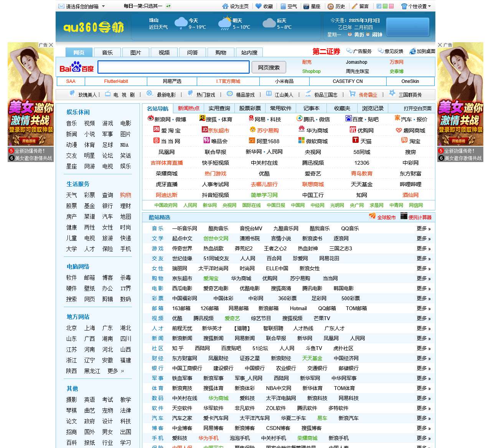Switch to the 音乐 search tab
The image size is (491, 448).
107,53
